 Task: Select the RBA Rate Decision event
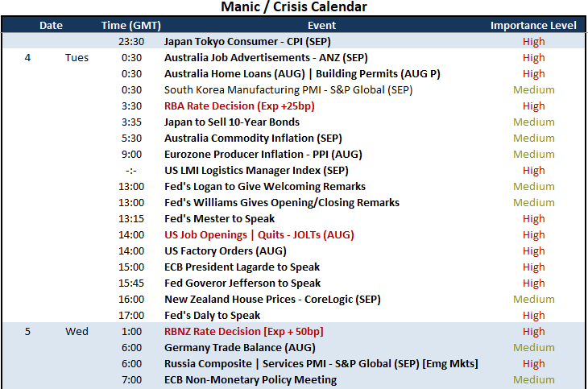(x=239, y=106)
